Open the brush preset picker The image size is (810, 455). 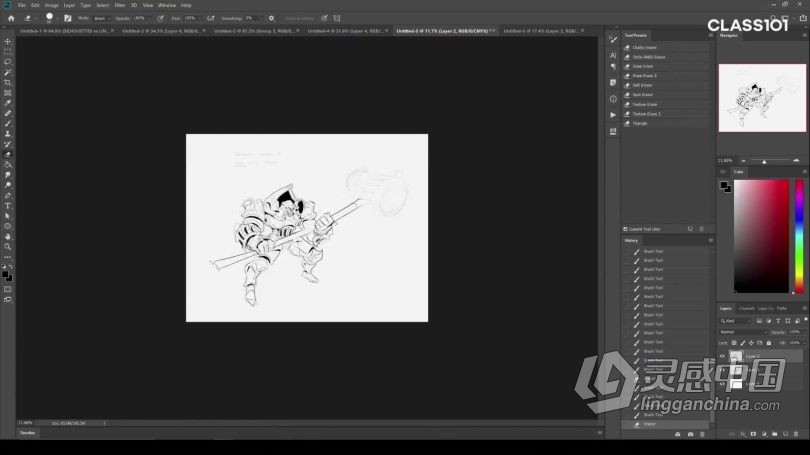(50, 18)
